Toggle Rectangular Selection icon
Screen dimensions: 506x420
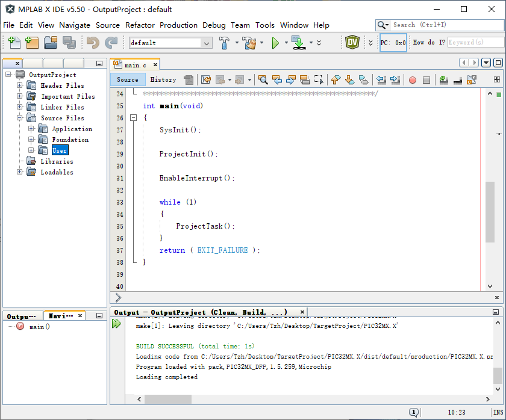319,79
